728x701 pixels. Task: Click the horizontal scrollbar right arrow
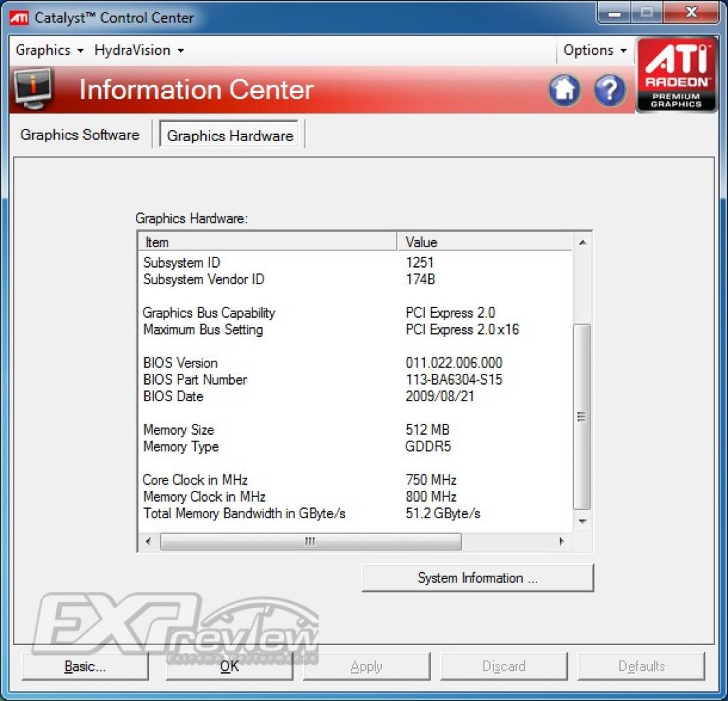pos(561,541)
